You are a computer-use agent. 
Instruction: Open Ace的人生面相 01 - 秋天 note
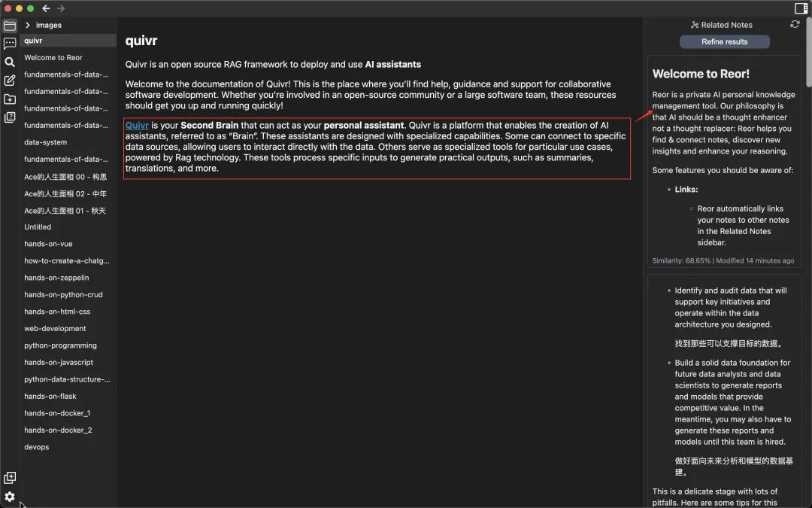[68, 211]
